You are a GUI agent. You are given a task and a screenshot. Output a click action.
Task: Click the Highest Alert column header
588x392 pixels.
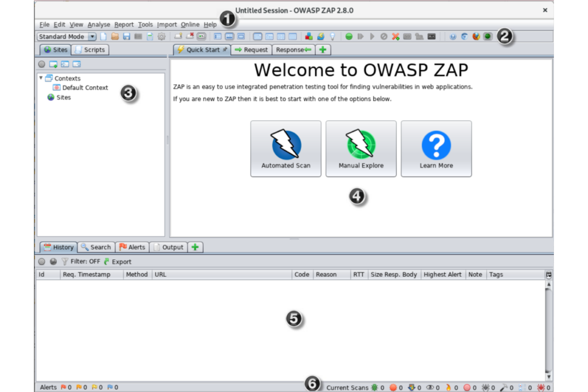tap(443, 275)
